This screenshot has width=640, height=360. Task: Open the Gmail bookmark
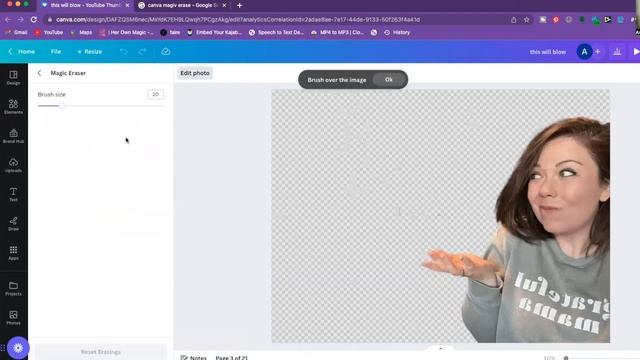tap(17, 32)
